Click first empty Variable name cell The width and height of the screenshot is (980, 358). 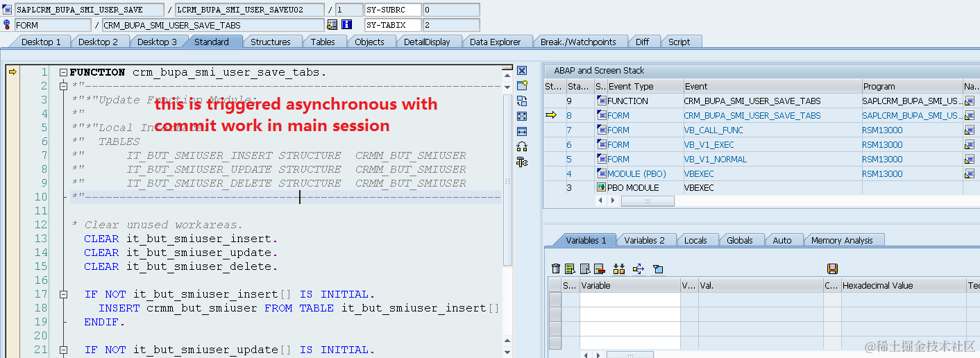[x=630, y=300]
